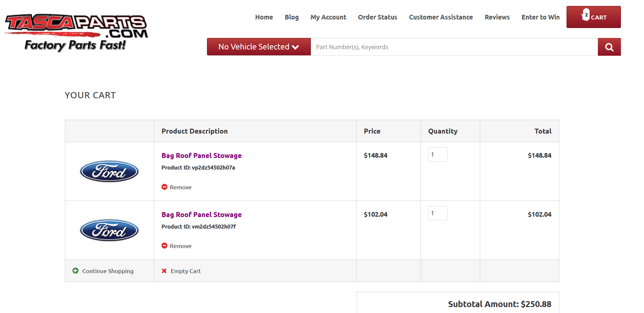Viewport: 644px width, 313px height.
Task: Click red remove icon for product vp2dz54502h07a
Action: pyautogui.click(x=164, y=187)
